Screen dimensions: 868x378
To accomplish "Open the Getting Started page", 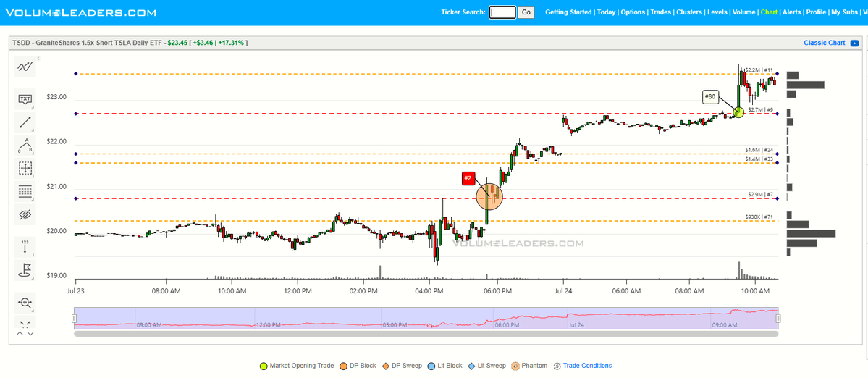I will (568, 12).
